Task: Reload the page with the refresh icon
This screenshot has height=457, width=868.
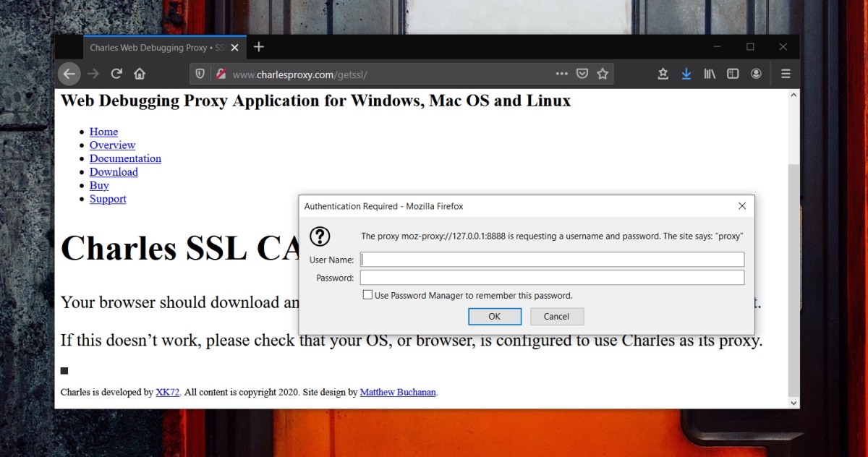Action: click(116, 73)
